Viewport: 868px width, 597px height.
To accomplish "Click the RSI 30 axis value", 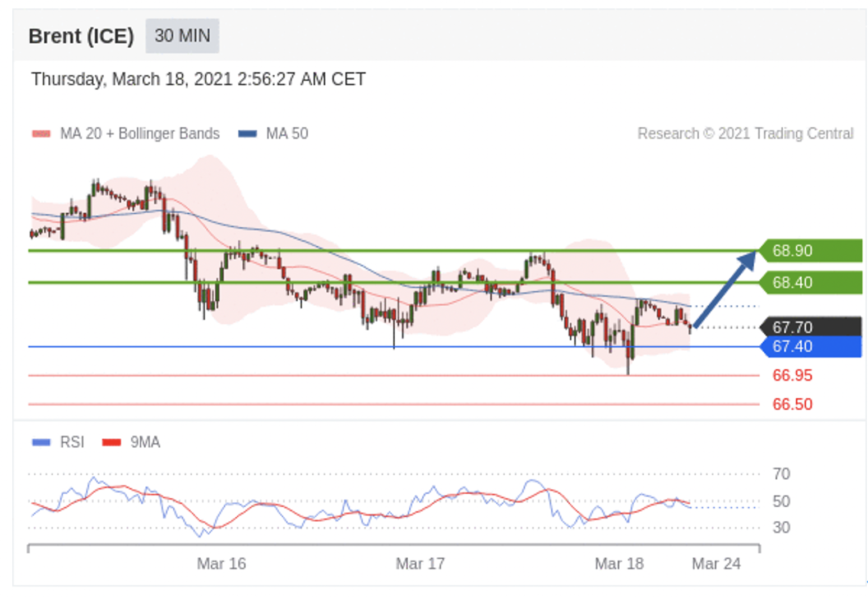I will (x=781, y=527).
